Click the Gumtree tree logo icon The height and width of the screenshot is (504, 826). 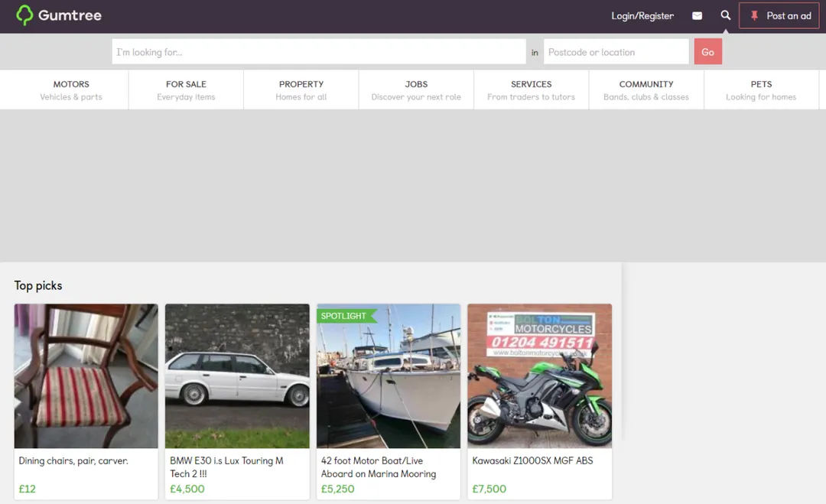pyautogui.click(x=24, y=15)
